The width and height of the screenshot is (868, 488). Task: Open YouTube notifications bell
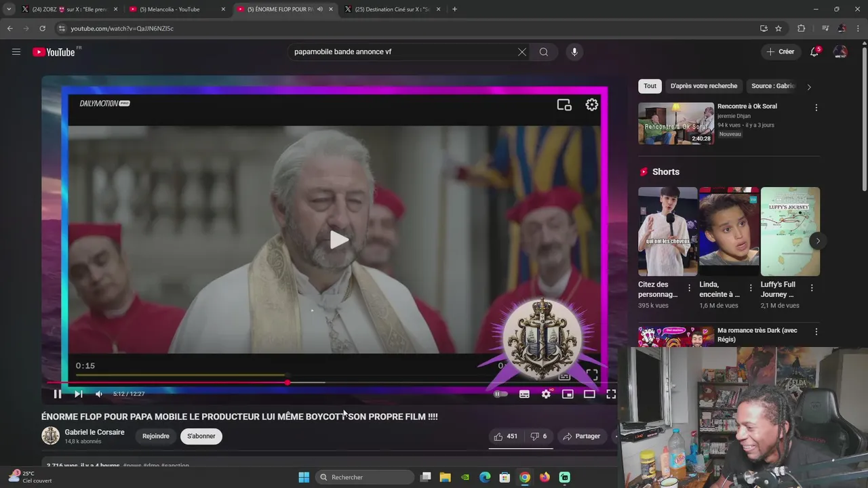tap(814, 52)
